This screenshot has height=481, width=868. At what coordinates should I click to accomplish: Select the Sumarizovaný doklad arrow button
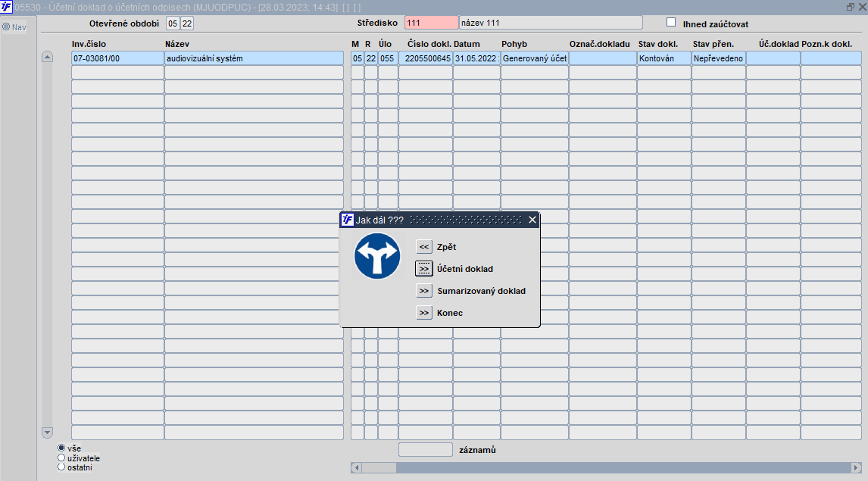[x=424, y=291]
